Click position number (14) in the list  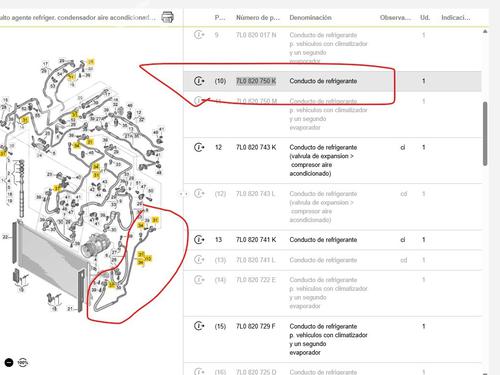[x=220, y=280]
